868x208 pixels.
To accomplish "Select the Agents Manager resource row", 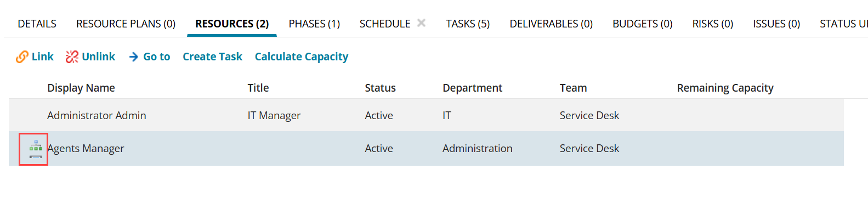I will click(x=426, y=148).
